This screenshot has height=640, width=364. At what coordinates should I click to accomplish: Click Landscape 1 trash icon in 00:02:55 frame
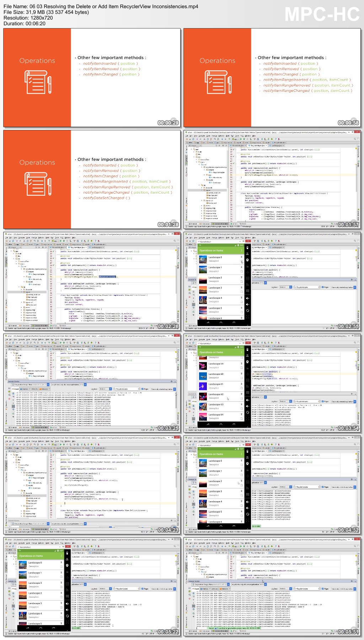(x=241, y=267)
